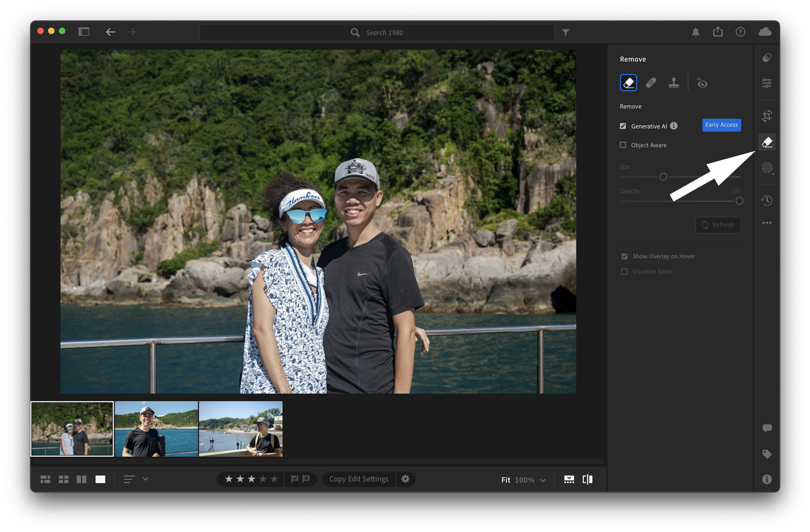Uncheck the Generative AI checkbox
This screenshot has height=532, width=810.
click(623, 126)
